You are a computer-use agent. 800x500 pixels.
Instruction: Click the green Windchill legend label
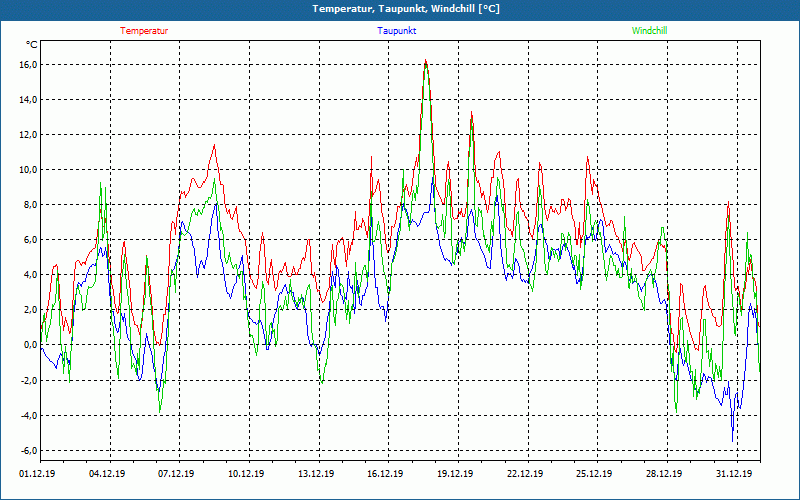[649, 31]
